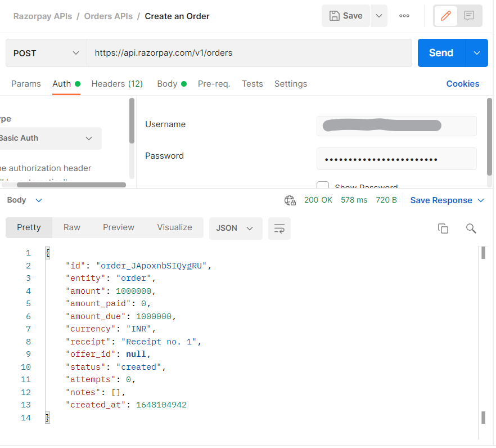496x448 pixels.
Task: Expand the Save options dropdown arrow
Action: [380, 16]
